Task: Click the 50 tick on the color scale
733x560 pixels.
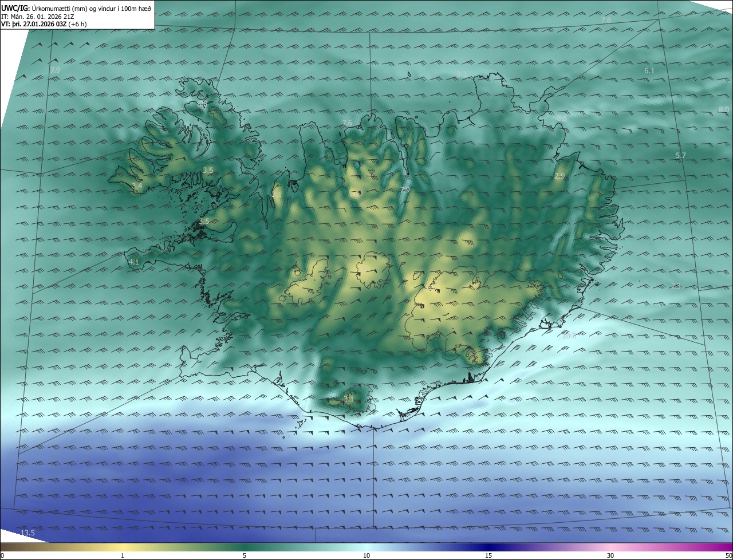Action: point(728,555)
